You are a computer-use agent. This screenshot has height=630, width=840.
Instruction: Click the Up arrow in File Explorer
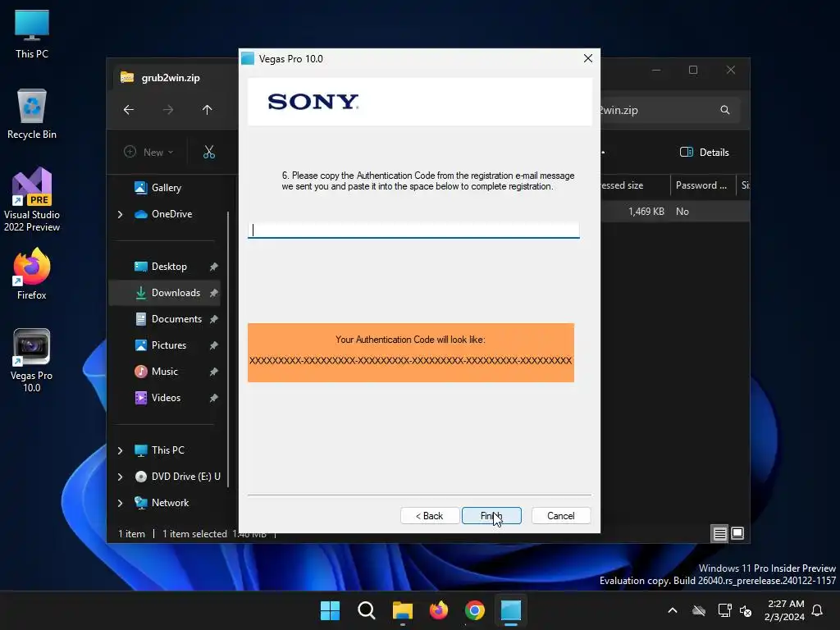point(208,110)
